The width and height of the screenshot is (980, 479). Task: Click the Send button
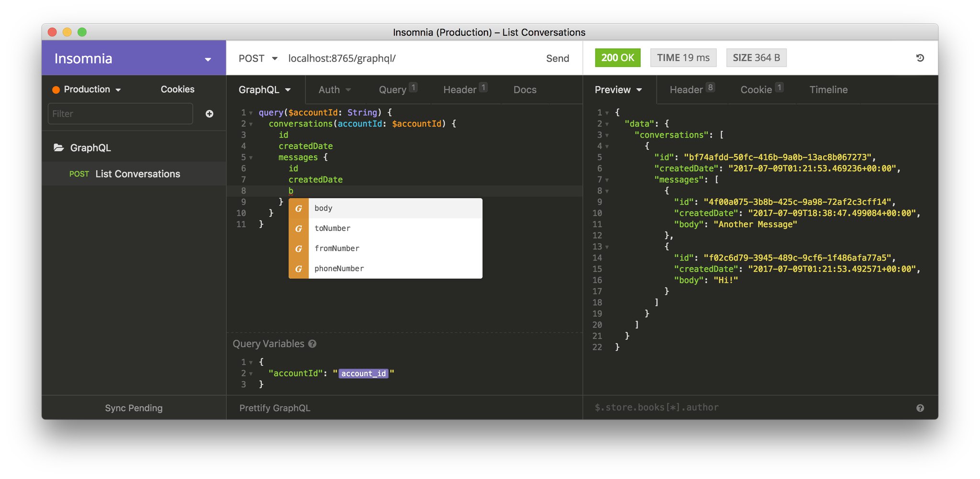pyautogui.click(x=557, y=58)
